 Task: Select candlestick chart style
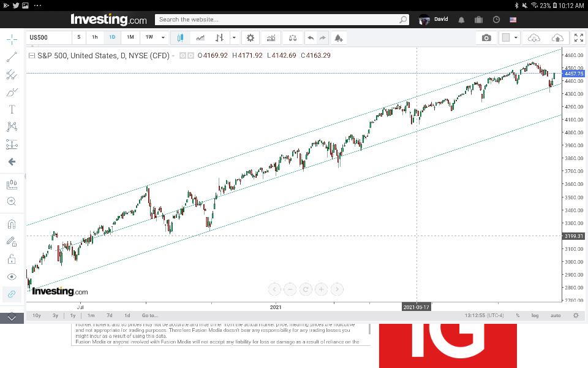[x=180, y=37]
